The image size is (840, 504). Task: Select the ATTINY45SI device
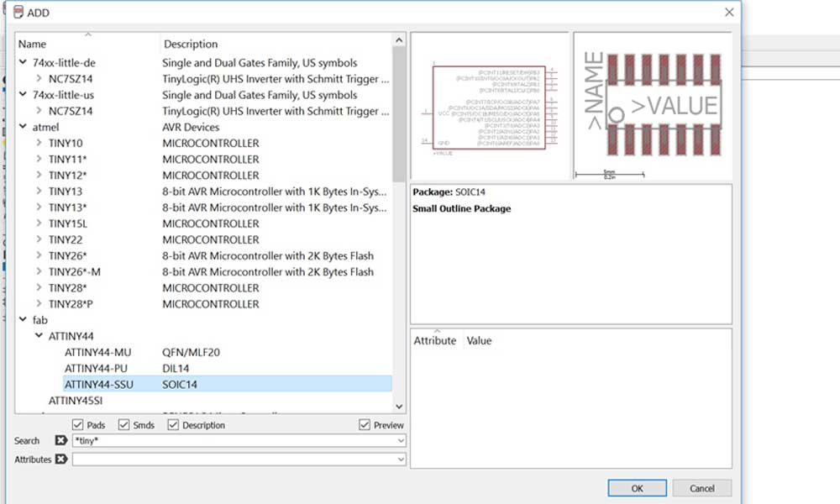tap(76, 401)
